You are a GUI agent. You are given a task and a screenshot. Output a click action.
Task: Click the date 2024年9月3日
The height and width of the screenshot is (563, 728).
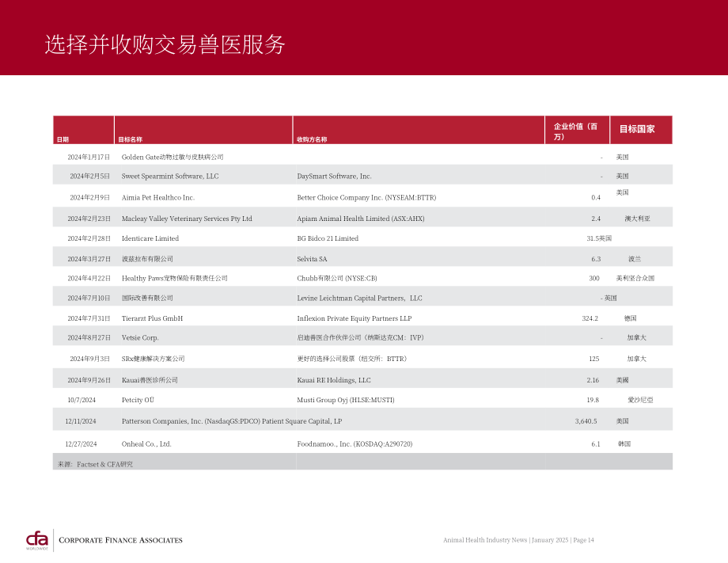tap(90, 359)
